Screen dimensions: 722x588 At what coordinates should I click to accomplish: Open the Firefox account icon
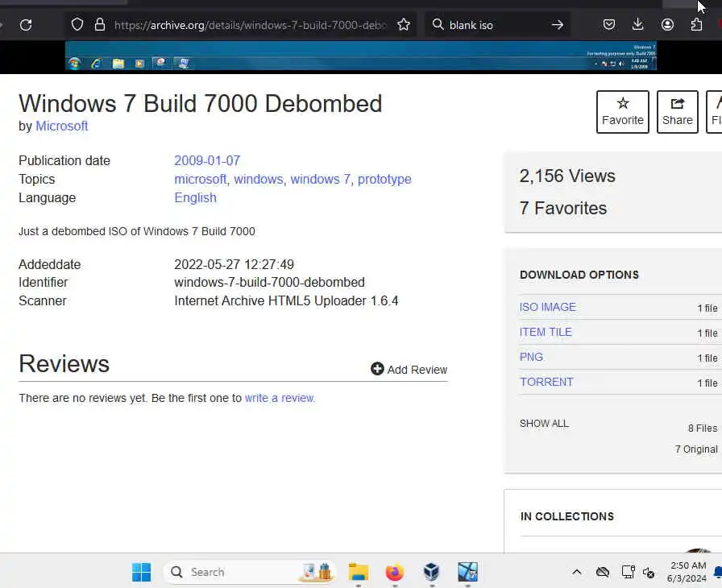point(667,24)
